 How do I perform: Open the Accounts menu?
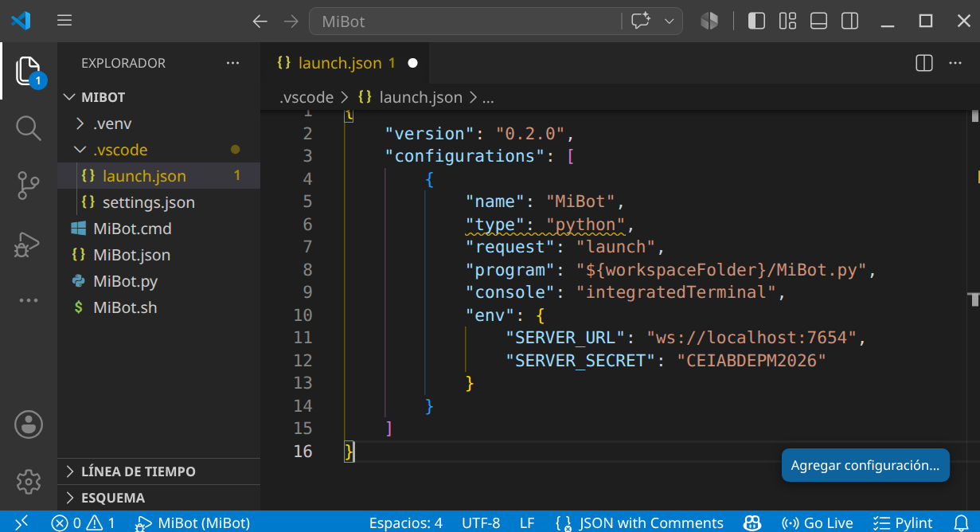29,424
